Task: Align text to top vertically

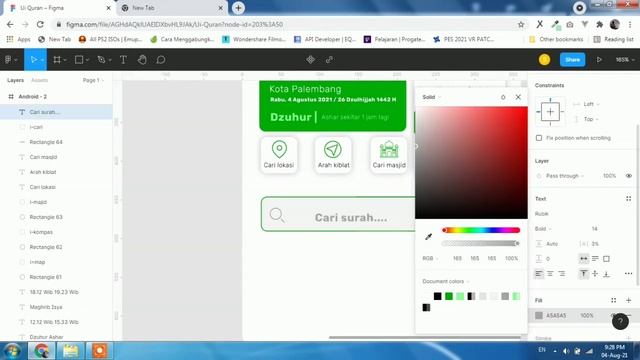Action: (x=584, y=273)
